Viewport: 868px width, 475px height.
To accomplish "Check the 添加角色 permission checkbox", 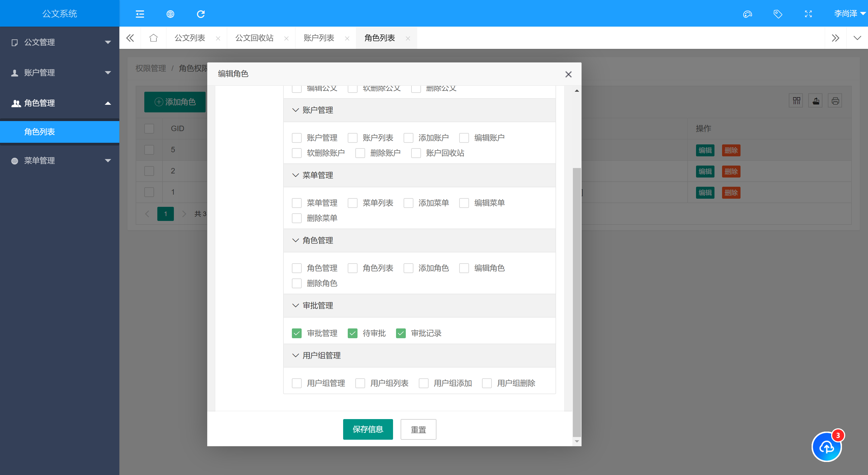I will point(409,268).
